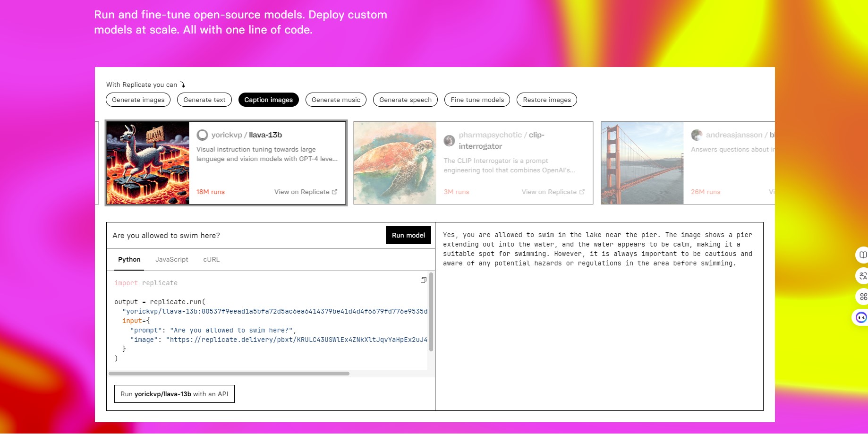Click the '18M runs' count
This screenshot has width=868, height=434.
(x=211, y=192)
